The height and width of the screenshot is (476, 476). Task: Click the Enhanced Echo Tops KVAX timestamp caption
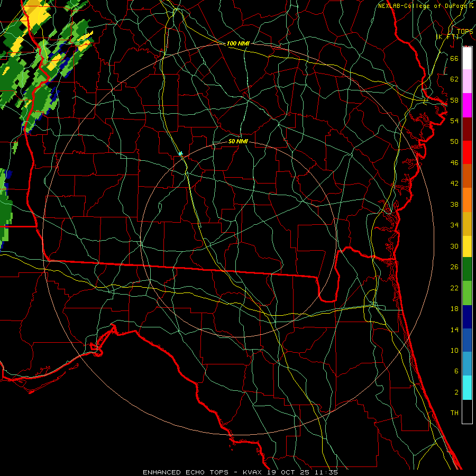(x=240, y=472)
